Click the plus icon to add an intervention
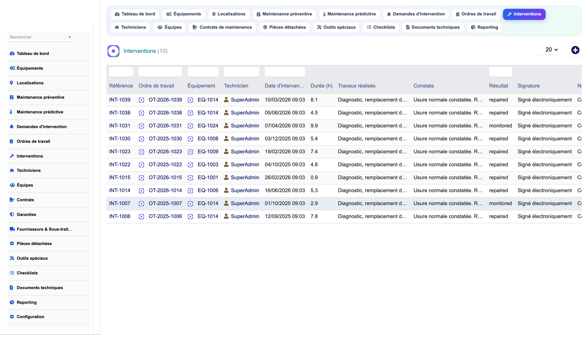 575,50
